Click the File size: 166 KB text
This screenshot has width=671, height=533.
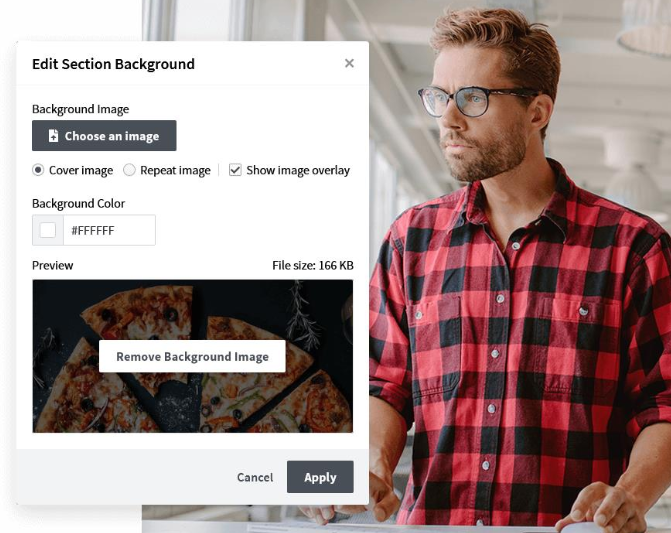tap(313, 266)
